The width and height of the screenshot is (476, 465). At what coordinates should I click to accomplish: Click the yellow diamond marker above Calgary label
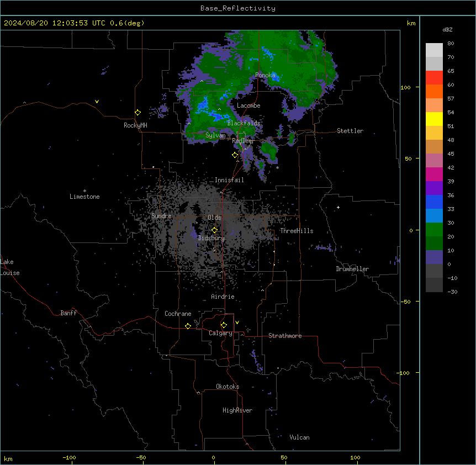tap(224, 325)
